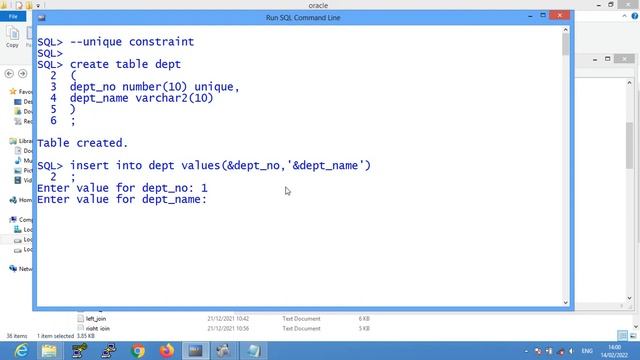Open Quick Access Toolbar dropdown arrow

coord(38,5)
